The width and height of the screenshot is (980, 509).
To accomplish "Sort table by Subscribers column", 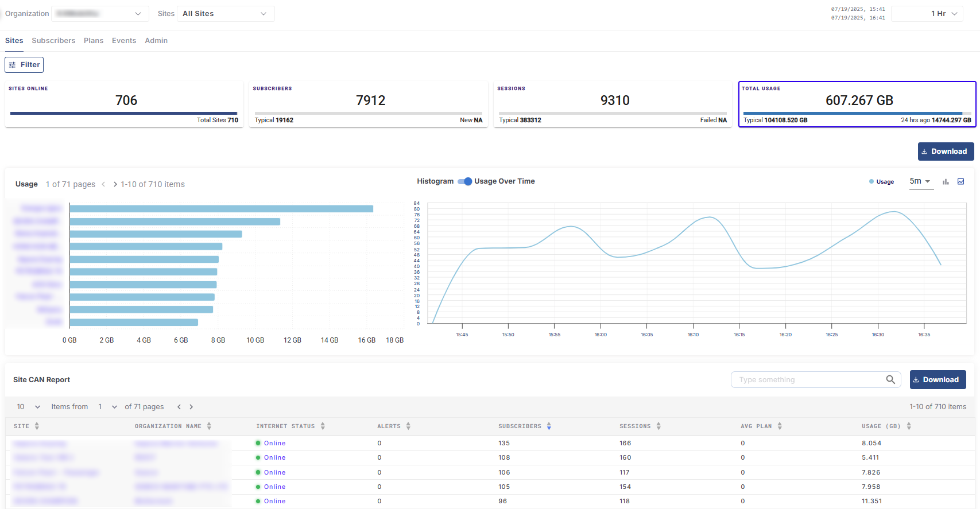I will click(x=549, y=426).
